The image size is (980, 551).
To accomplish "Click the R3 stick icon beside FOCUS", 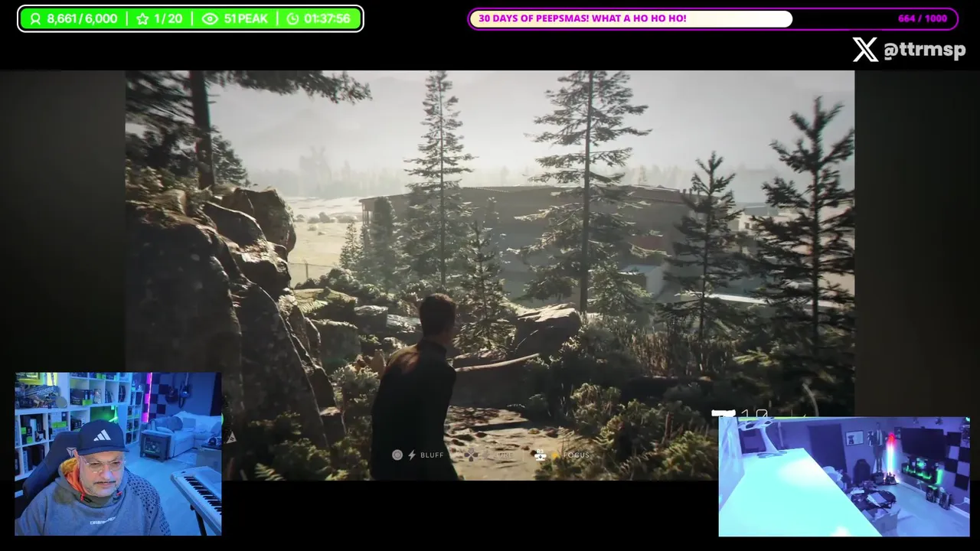I will (x=541, y=455).
